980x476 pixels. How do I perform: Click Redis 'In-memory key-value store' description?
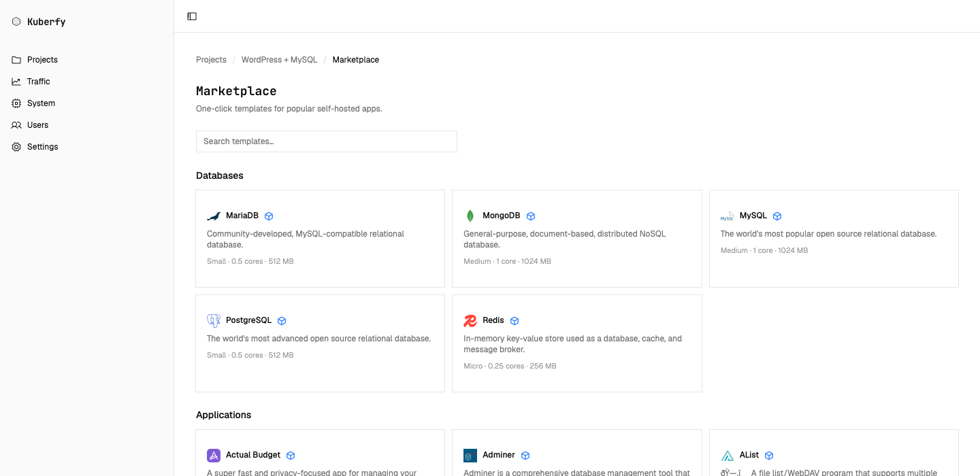pos(572,344)
